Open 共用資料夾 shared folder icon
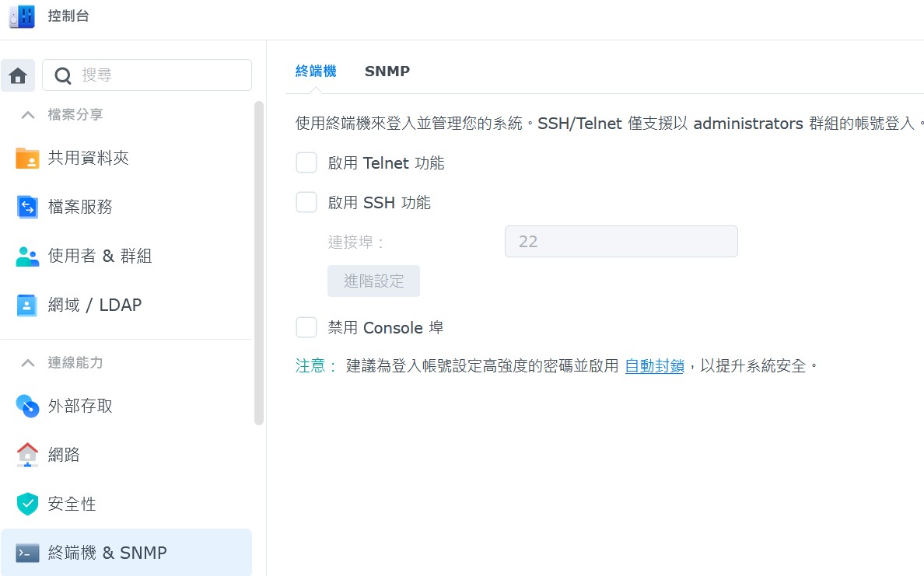Screen dimensions: 924x576 (27, 159)
